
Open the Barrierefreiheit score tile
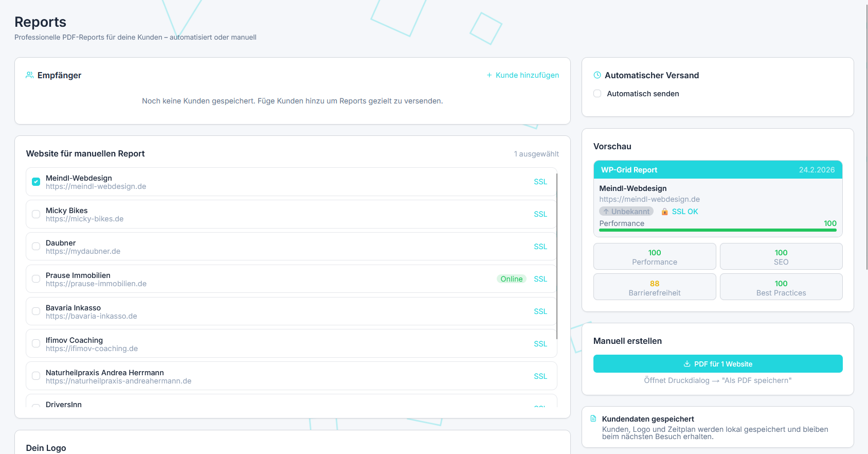coord(654,287)
